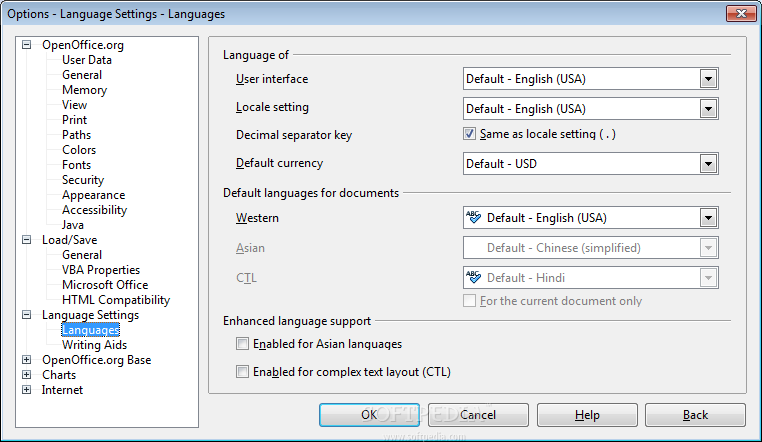Image resolution: width=762 pixels, height=442 pixels.
Task: Select the Internet label in tree
Action: pyautogui.click(x=62, y=390)
